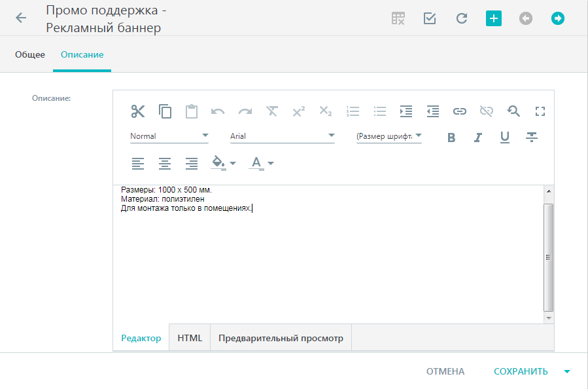Click the teal plus add button
Image resolution: width=588 pixels, height=389 pixels.
494,18
